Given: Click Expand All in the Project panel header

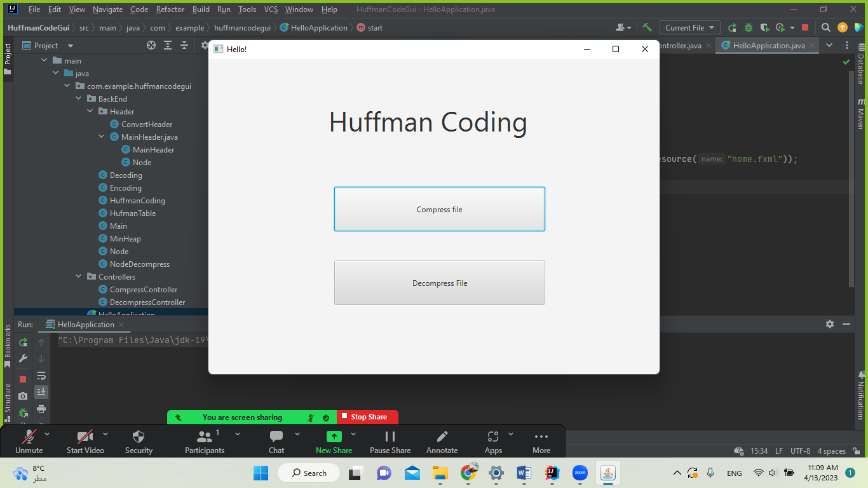Looking at the screenshot, I should pos(168,45).
